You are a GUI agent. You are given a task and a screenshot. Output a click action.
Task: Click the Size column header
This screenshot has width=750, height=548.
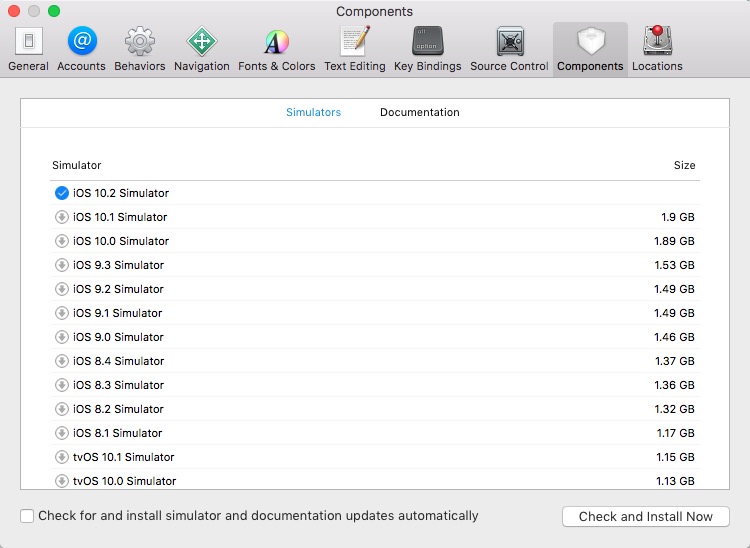(684, 165)
